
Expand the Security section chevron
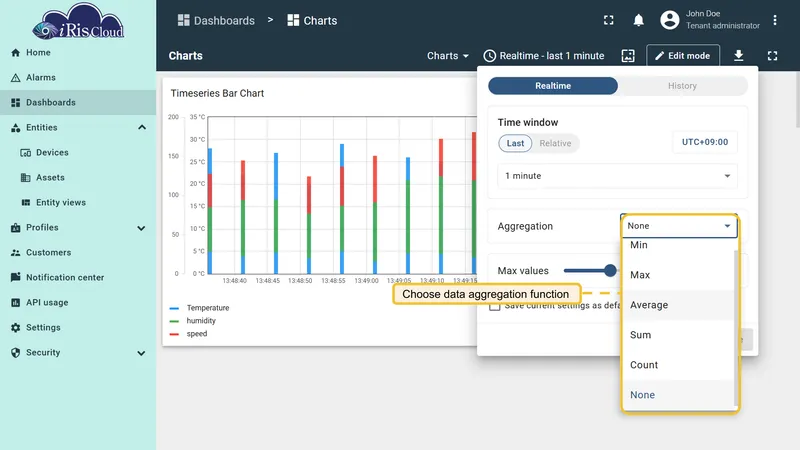pyautogui.click(x=141, y=353)
